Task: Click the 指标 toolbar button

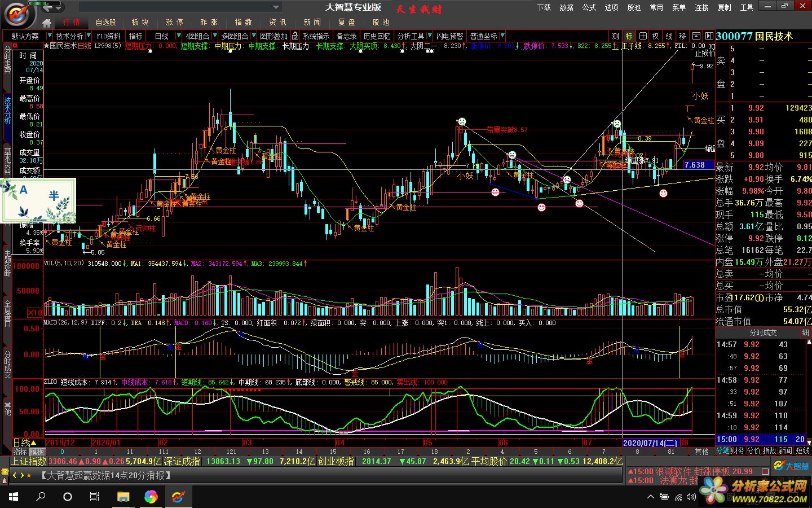Action: pos(135,36)
